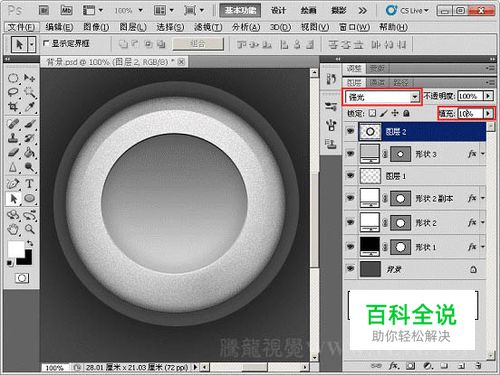Select the Hand tool
Screen dimensions: 500x375
pos(13,229)
